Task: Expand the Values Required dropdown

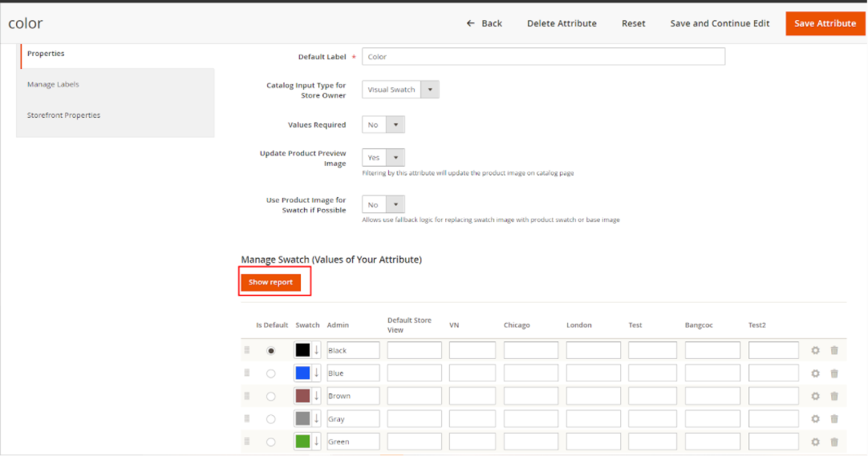Action: click(383, 125)
